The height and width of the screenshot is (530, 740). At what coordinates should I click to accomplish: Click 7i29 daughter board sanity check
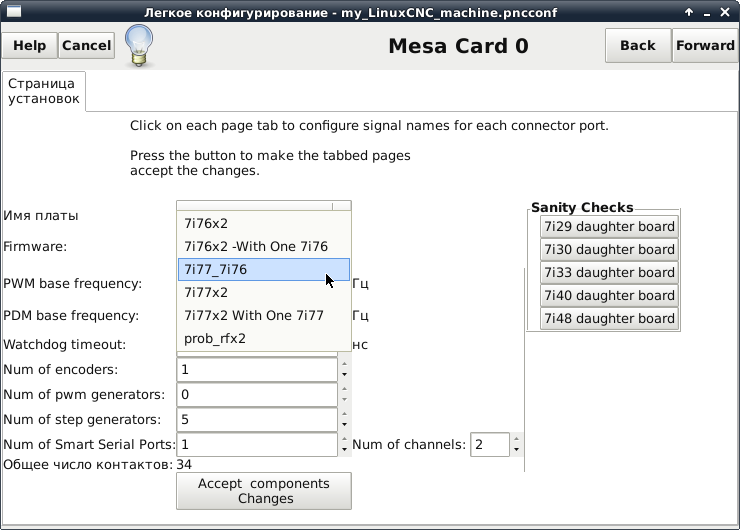pos(609,227)
